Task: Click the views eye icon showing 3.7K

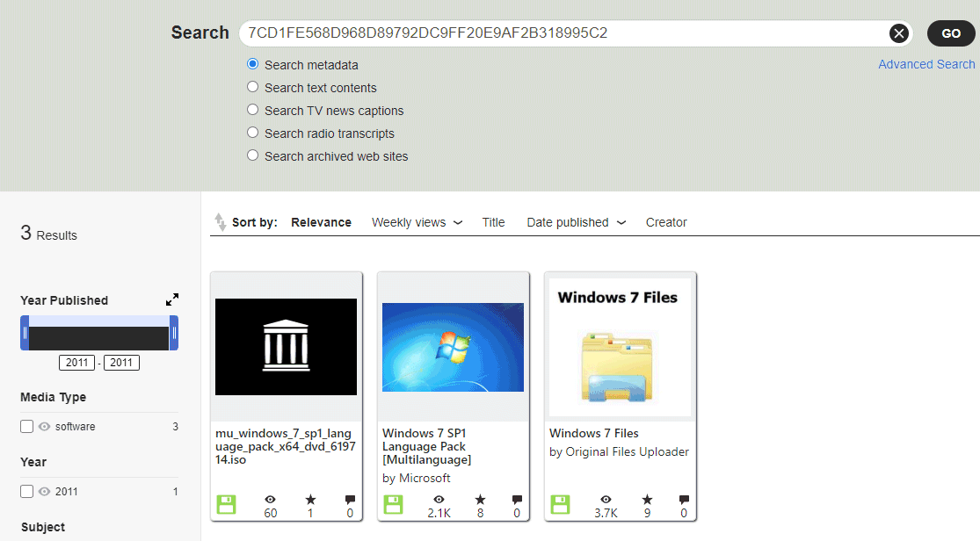Action: coord(606,500)
